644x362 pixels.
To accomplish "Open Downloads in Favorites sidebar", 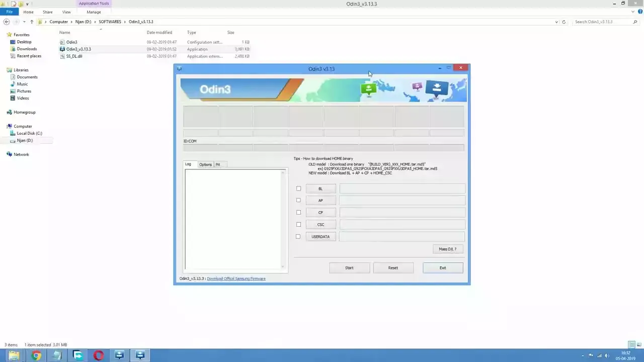I will [26, 49].
